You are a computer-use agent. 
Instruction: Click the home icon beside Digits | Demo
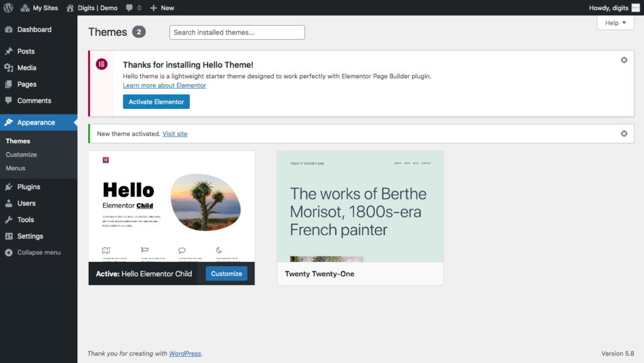coord(70,8)
